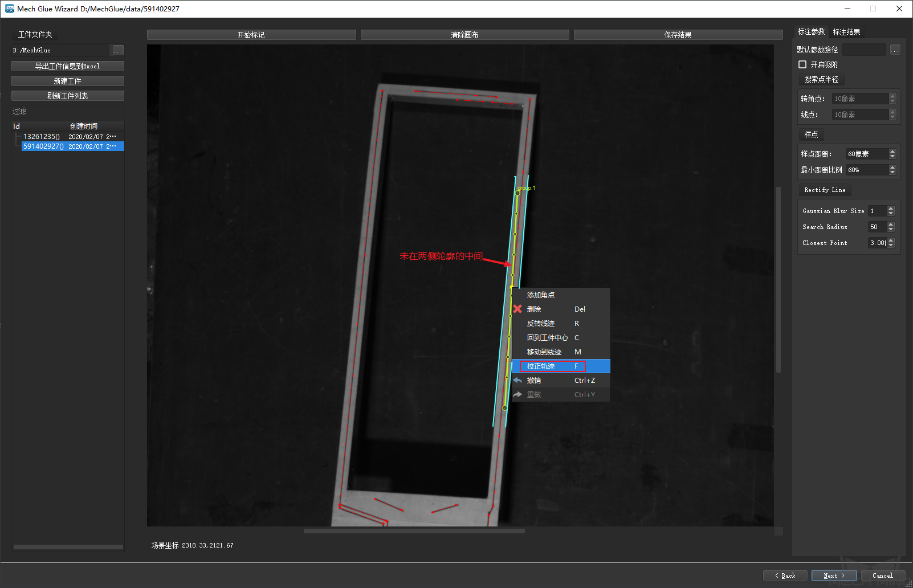Click the Back button
Image resolution: width=913 pixels, height=588 pixels.
pos(785,575)
